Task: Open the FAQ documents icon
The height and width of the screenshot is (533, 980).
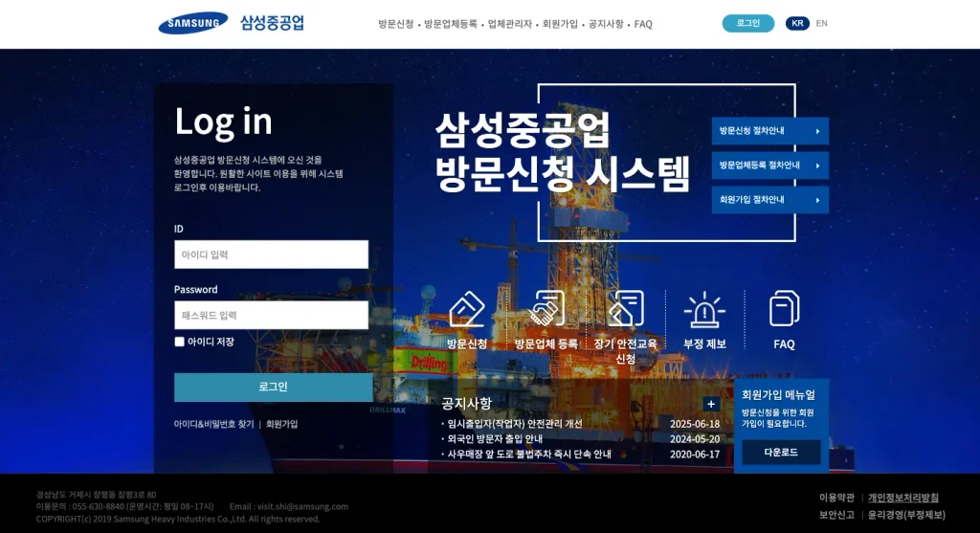Action: click(784, 309)
